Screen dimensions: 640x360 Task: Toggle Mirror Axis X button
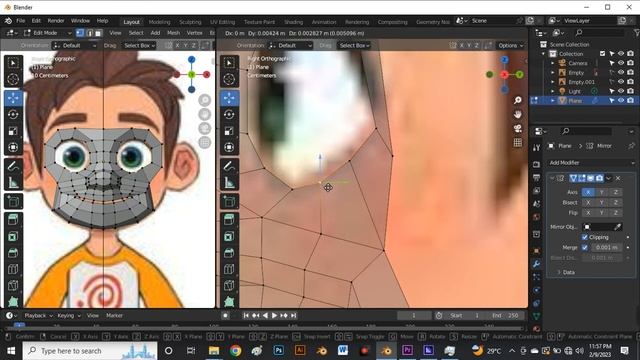click(x=588, y=192)
